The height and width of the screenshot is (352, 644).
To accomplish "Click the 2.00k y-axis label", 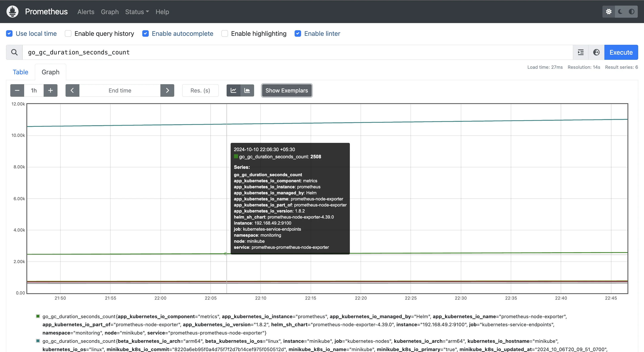I will point(19,262).
